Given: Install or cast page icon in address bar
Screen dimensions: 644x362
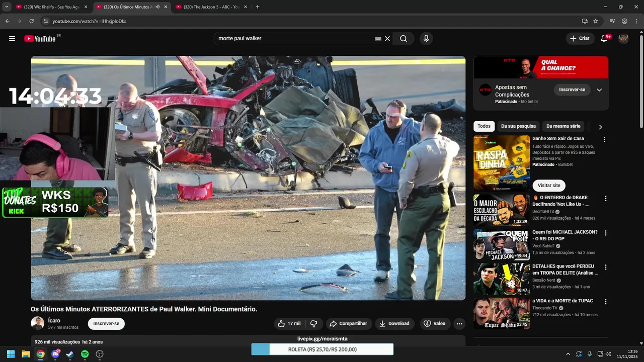Looking at the screenshot, I should coord(585,21).
